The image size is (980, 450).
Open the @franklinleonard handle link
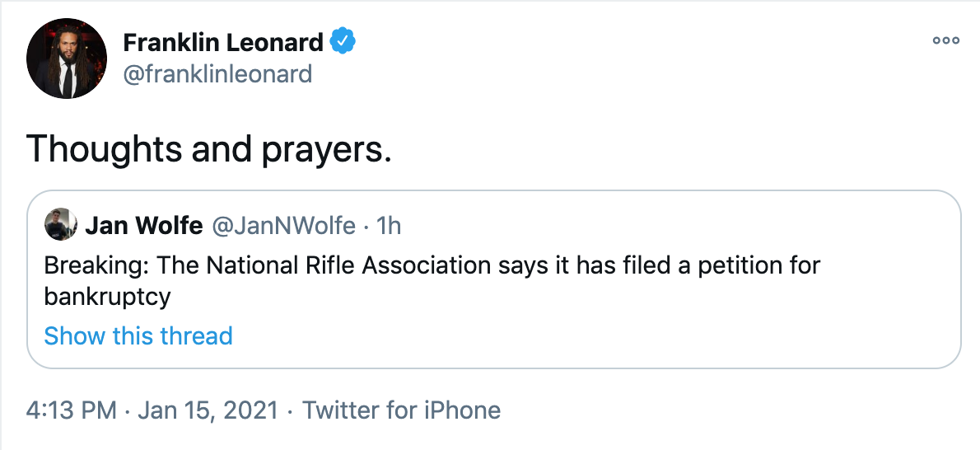point(217,74)
